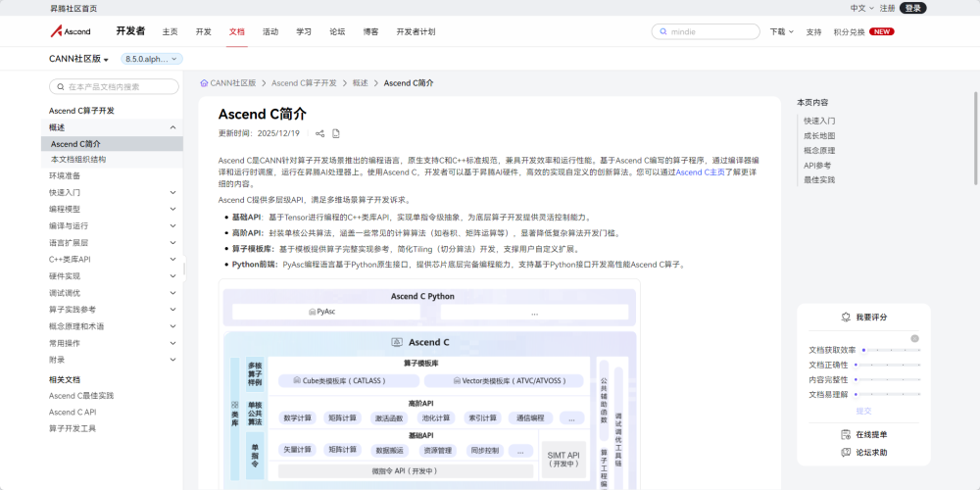Select the 学习 navigation tab
980x490 pixels.
tap(304, 32)
